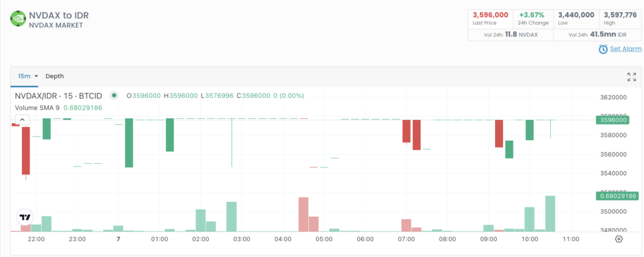Select the NVDAX/IDR · 15 · BTCID symbol title
644x257 pixels.
click(x=58, y=96)
